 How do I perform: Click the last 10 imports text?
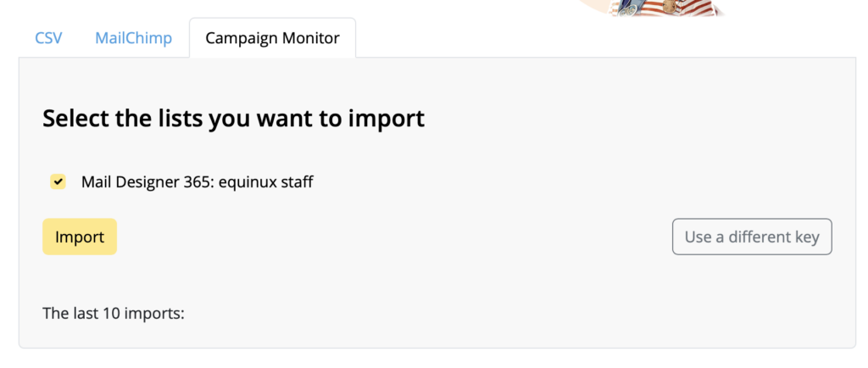point(114,313)
